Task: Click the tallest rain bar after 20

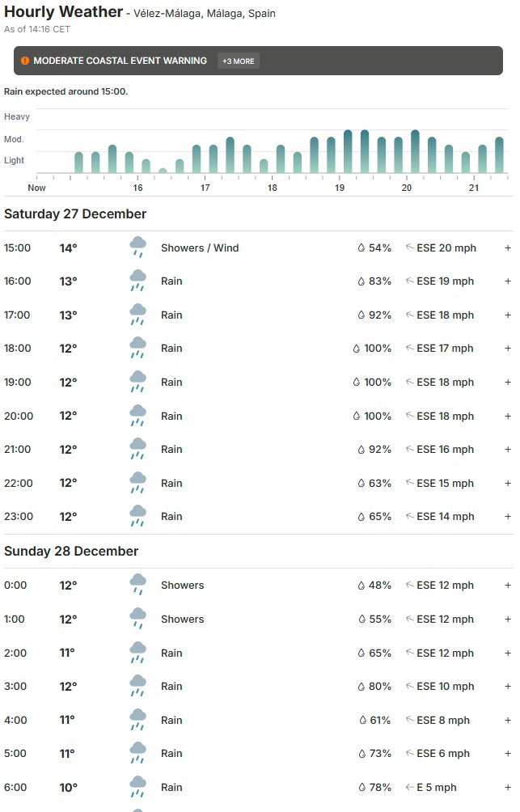Action: pos(415,152)
